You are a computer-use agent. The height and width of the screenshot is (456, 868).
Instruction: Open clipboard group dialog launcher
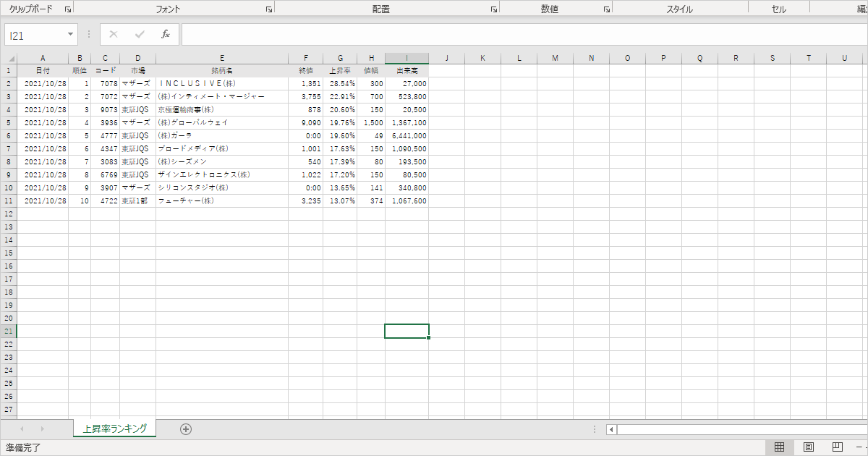pyautogui.click(x=67, y=9)
